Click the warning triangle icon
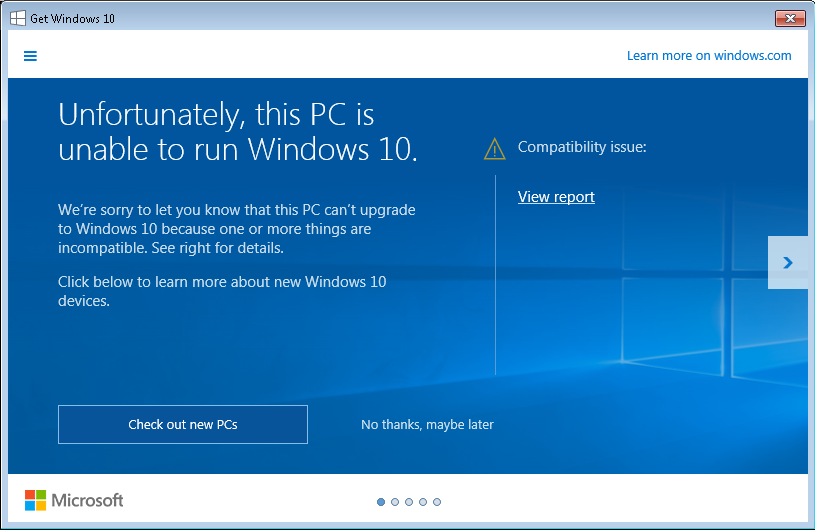The height and width of the screenshot is (531, 815). [x=494, y=149]
